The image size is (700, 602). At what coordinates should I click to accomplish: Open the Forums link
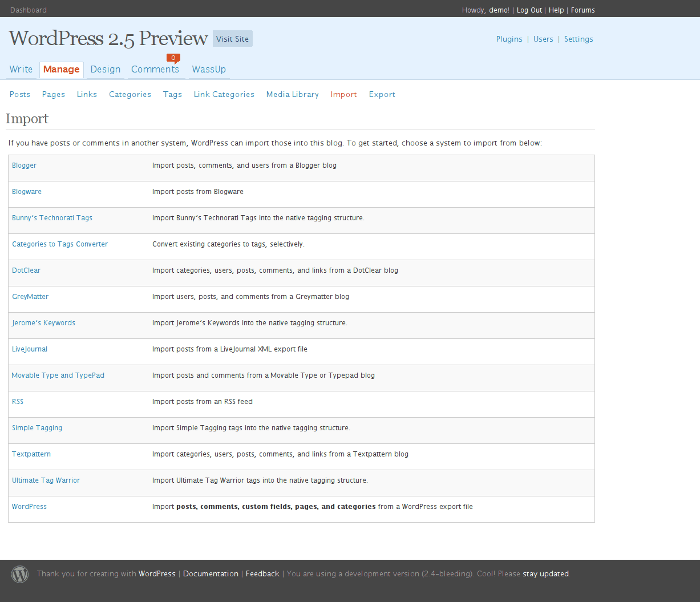(583, 10)
